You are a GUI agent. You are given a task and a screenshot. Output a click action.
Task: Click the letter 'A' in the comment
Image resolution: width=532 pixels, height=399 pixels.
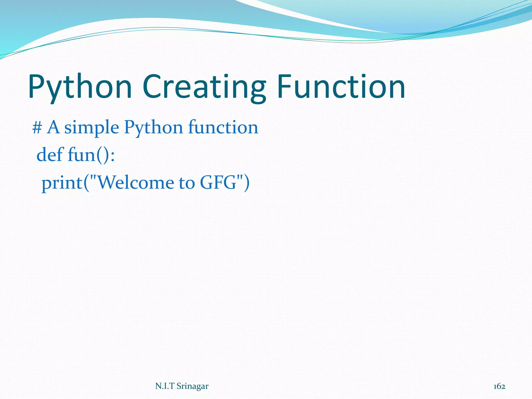(x=53, y=127)
